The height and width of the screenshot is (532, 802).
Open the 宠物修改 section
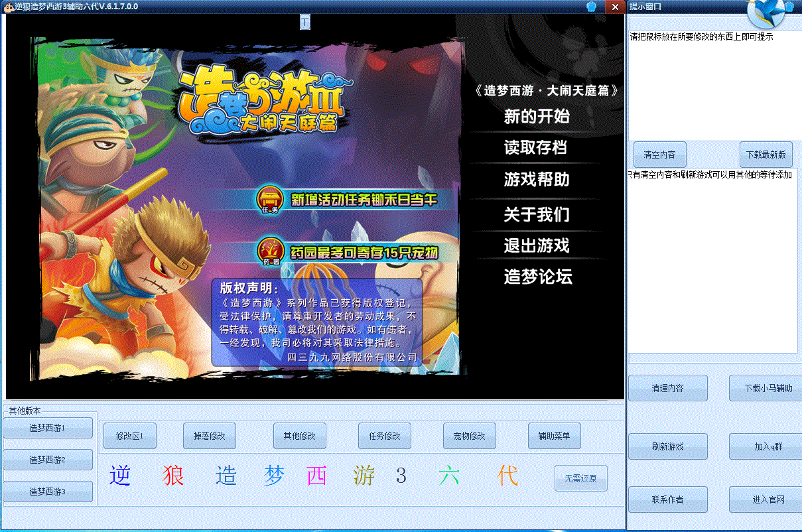pyautogui.click(x=470, y=436)
